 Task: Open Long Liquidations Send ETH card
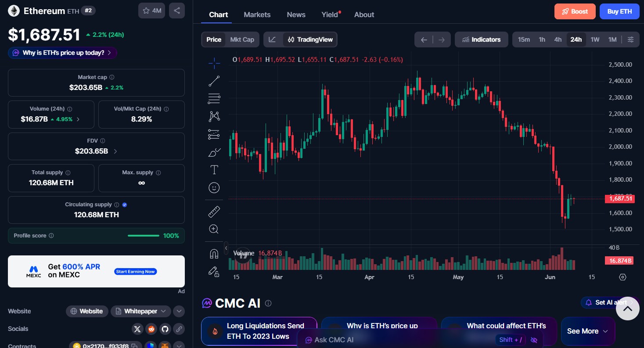coord(259,331)
